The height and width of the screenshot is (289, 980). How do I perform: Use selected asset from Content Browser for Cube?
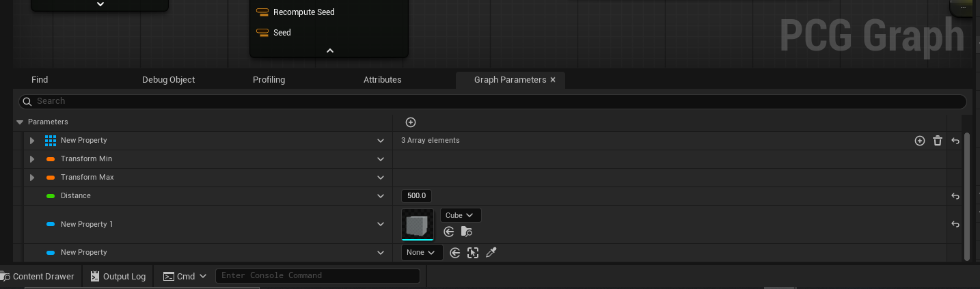tap(449, 232)
